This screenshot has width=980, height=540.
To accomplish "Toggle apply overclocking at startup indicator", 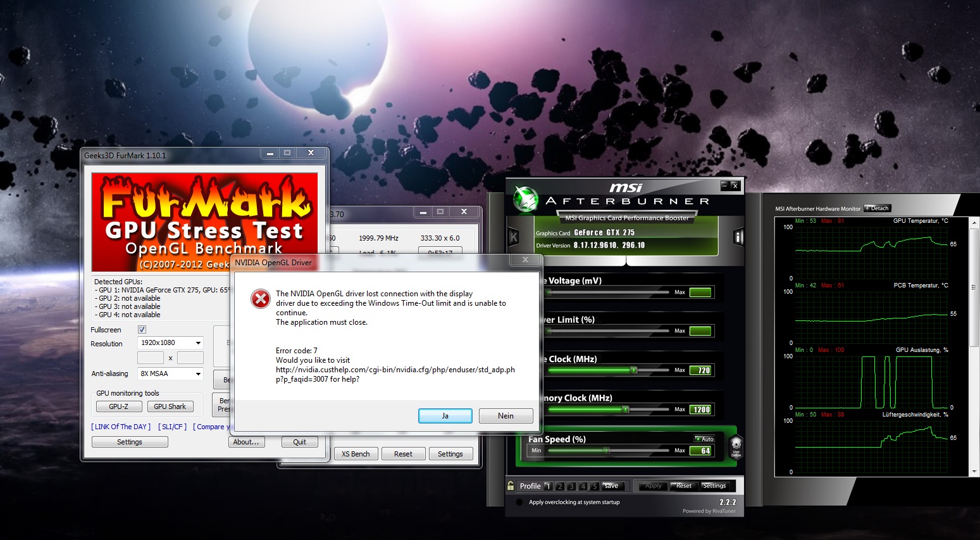I will pos(519,503).
